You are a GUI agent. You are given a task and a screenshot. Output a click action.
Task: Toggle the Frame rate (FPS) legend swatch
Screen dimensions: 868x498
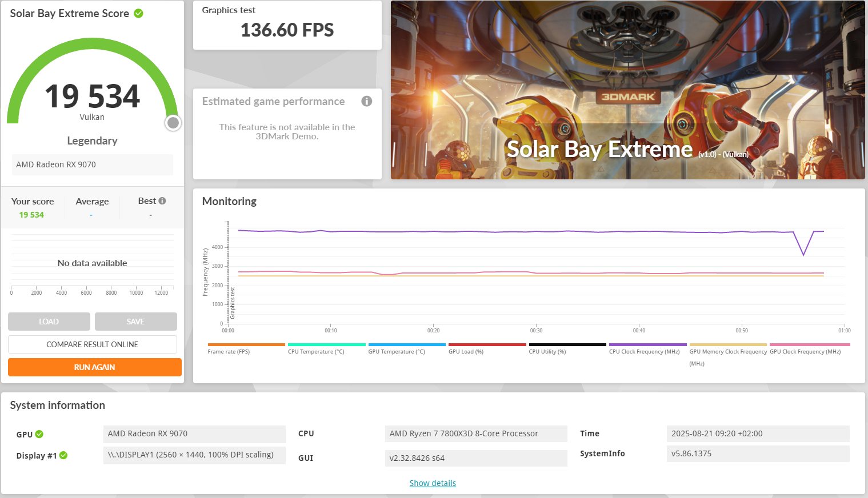[246, 345]
